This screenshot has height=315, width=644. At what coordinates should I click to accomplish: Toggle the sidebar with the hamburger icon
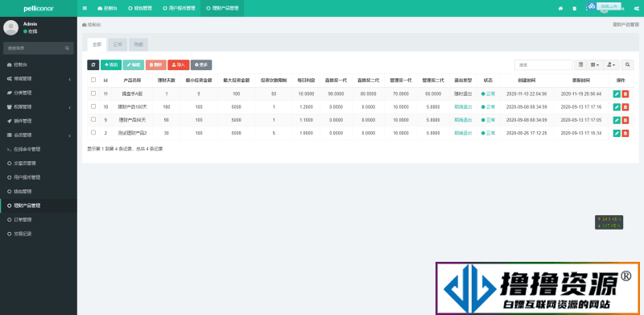pos(85,8)
